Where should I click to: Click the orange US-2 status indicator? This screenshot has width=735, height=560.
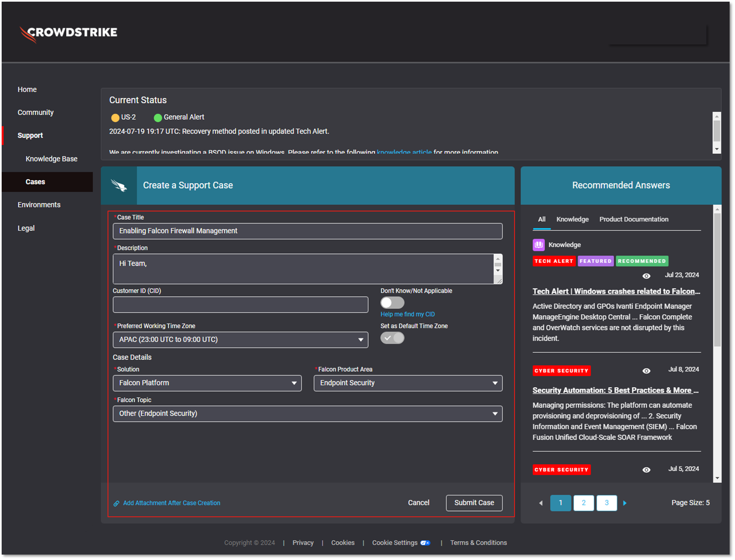pos(115,118)
